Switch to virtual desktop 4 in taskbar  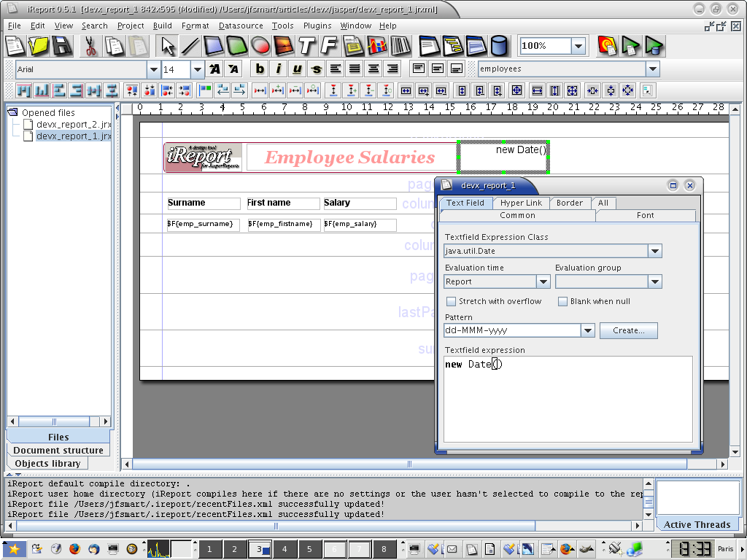point(285,549)
